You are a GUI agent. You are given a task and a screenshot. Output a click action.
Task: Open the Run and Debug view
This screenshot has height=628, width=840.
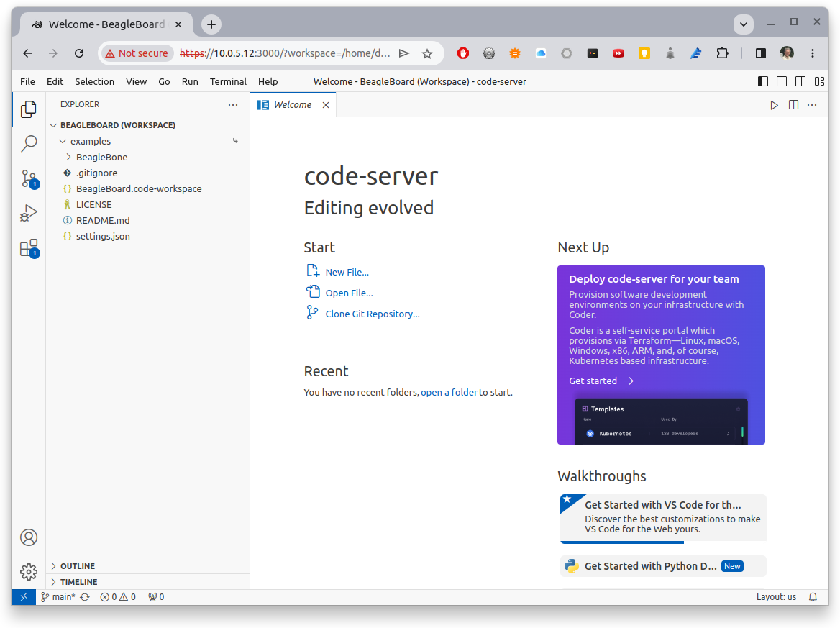pyautogui.click(x=29, y=213)
